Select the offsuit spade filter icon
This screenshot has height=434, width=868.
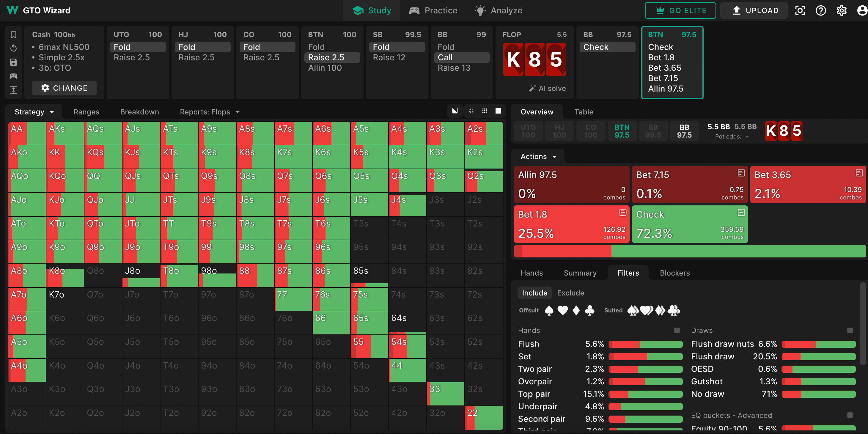tap(549, 310)
